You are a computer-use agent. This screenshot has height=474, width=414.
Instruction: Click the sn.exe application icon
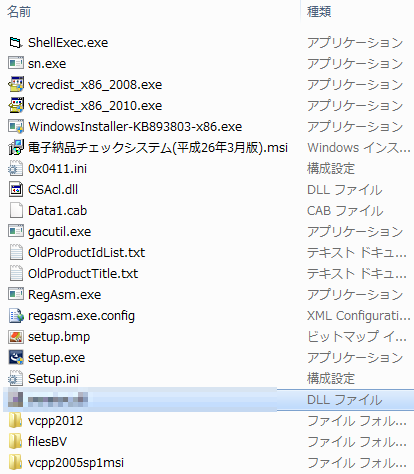pyautogui.click(x=16, y=64)
